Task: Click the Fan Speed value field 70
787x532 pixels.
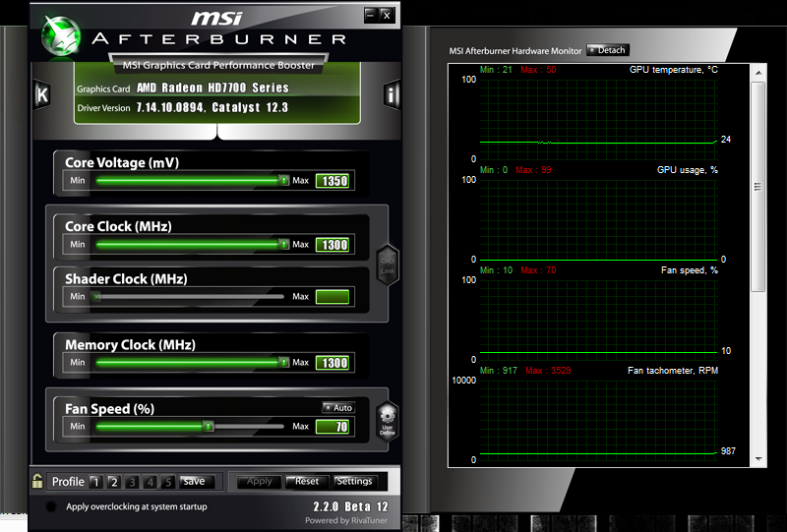Action: pyautogui.click(x=333, y=427)
